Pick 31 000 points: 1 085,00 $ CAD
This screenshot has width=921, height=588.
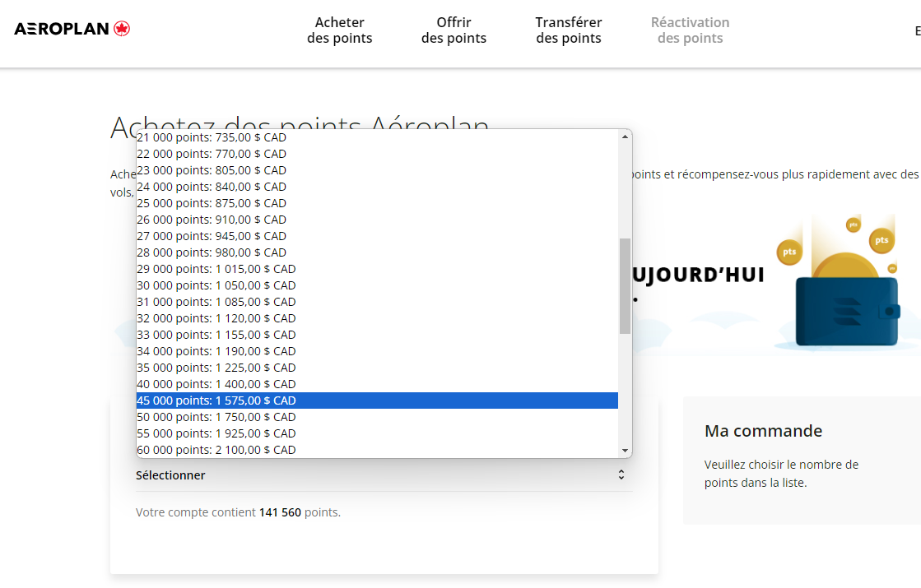coord(377,302)
